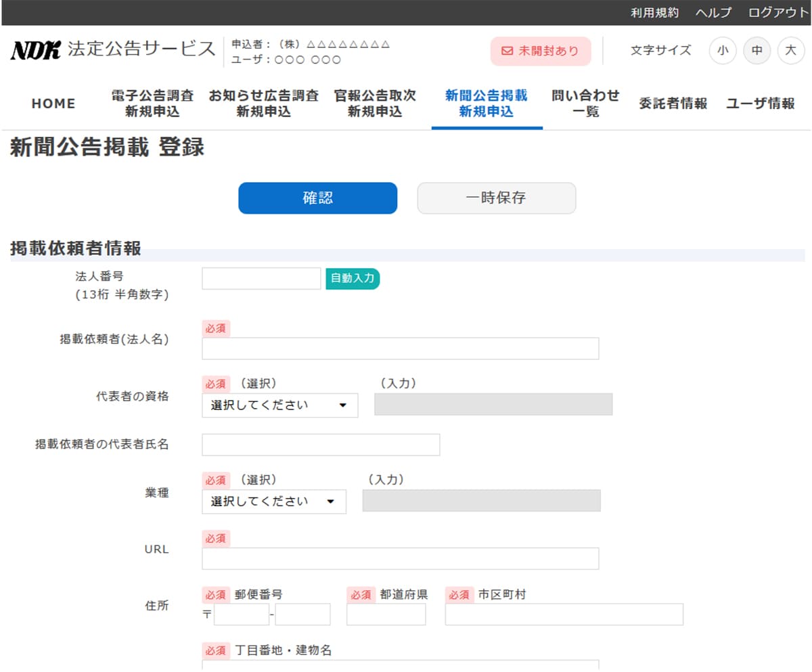Open 官報公告取次 新規申込 tab
812x672 pixels.
375,104
